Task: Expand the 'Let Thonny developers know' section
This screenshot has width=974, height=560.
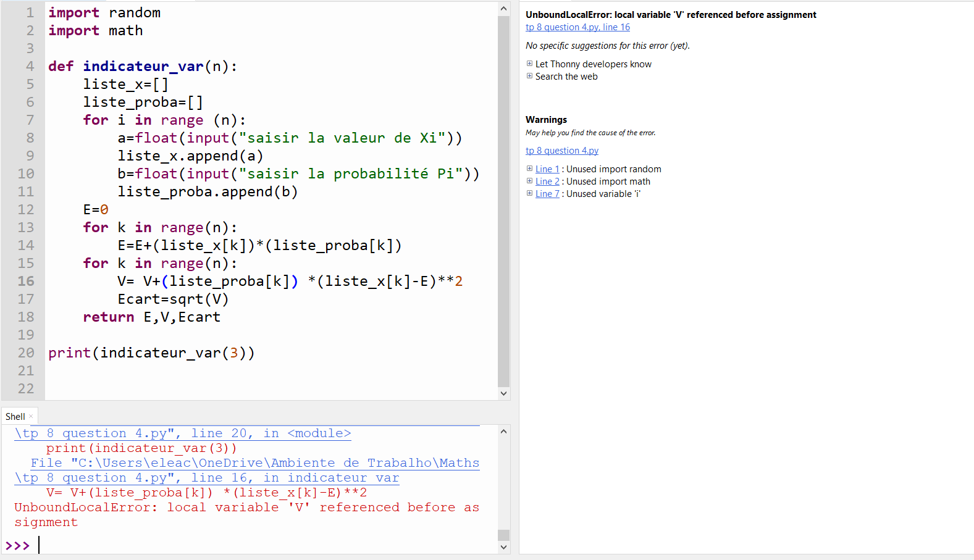Action: pyautogui.click(x=529, y=64)
